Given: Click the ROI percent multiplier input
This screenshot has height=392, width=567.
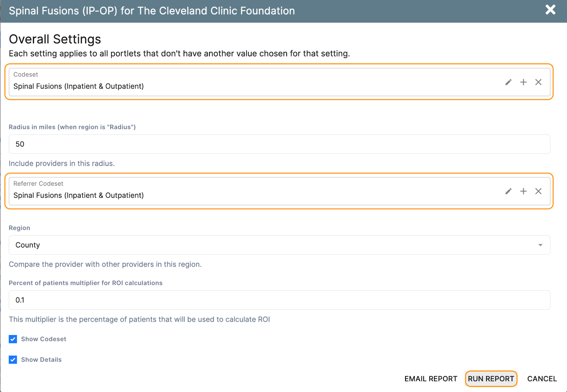Looking at the screenshot, I should [x=279, y=300].
